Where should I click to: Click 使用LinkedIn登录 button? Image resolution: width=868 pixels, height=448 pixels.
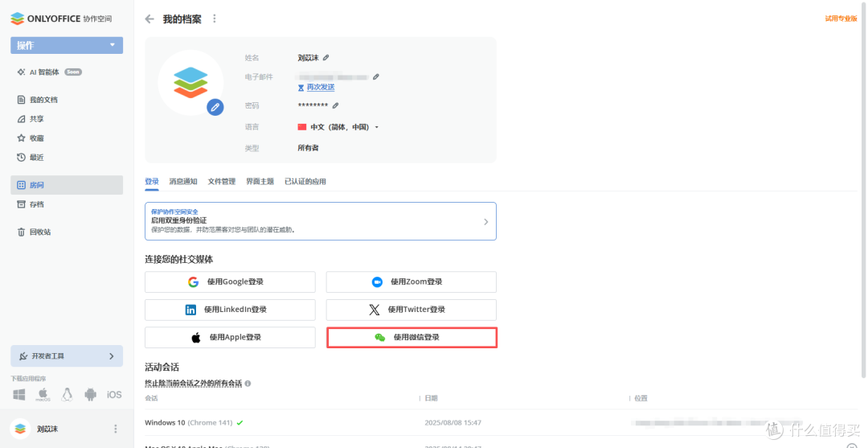(x=231, y=310)
